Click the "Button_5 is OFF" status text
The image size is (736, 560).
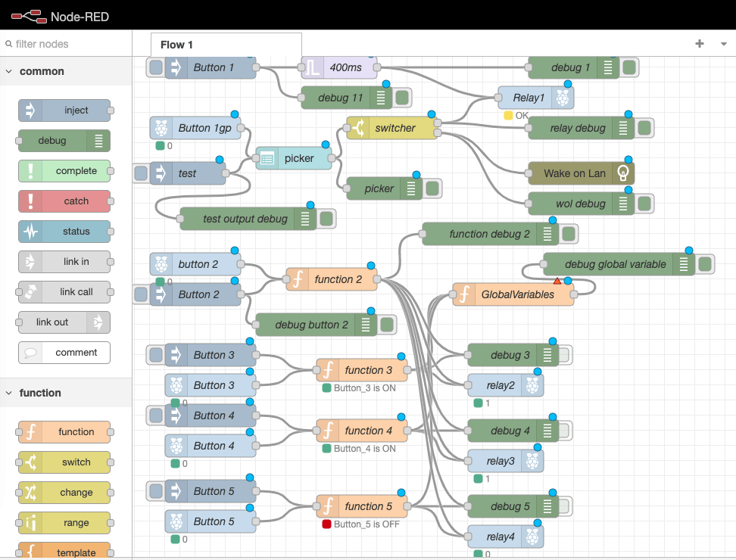(x=366, y=524)
